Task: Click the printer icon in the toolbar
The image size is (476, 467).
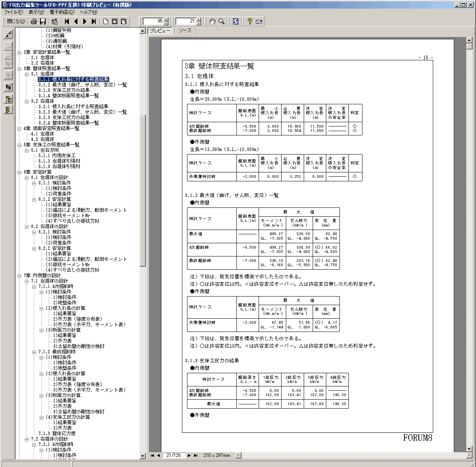Action: coord(34,22)
